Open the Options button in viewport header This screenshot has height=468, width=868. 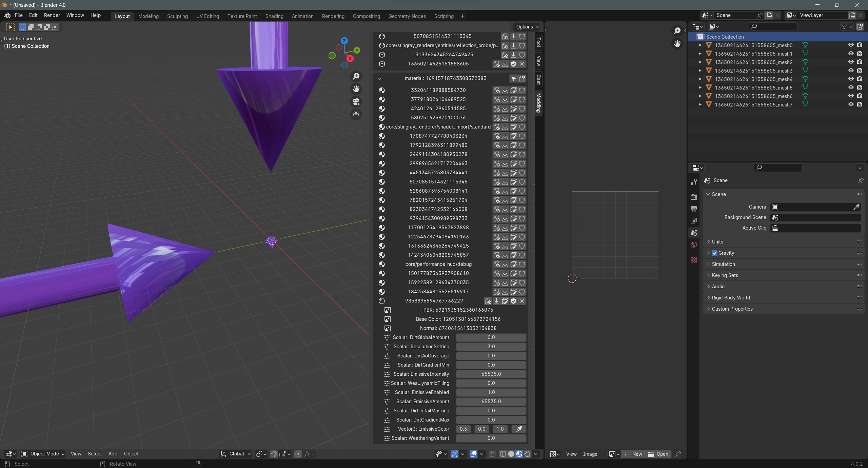pos(527,27)
